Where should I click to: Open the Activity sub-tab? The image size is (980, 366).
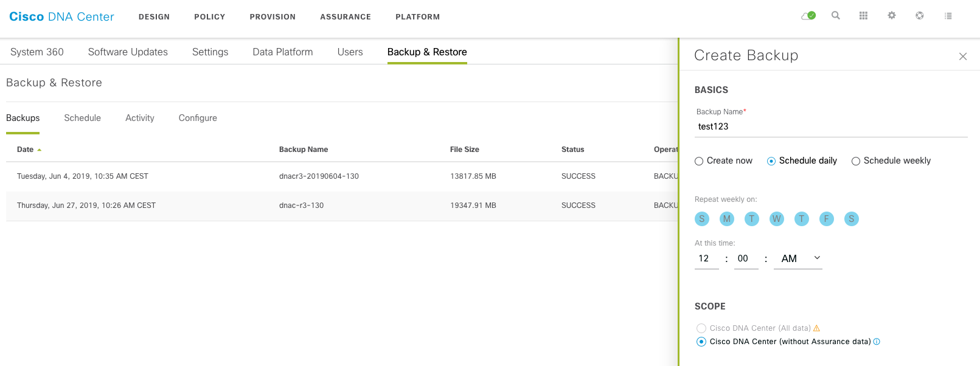pyautogui.click(x=140, y=118)
